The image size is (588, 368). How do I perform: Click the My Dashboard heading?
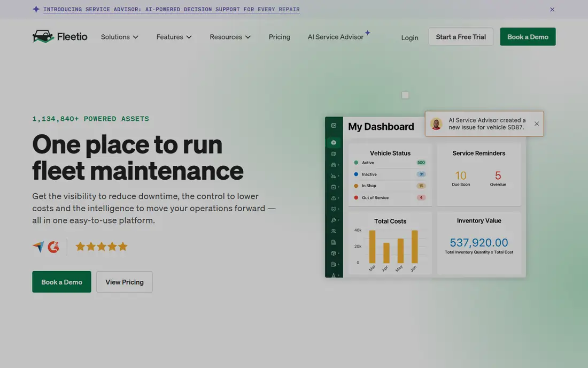(381, 127)
